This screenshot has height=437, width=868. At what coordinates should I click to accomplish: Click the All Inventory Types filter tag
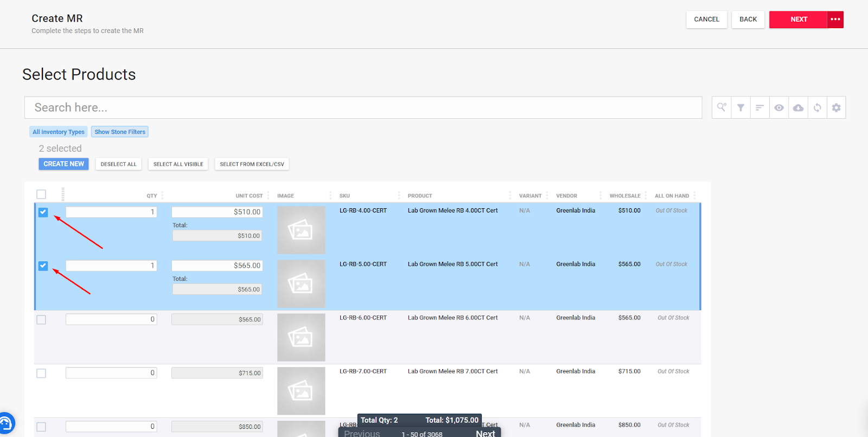tap(59, 132)
